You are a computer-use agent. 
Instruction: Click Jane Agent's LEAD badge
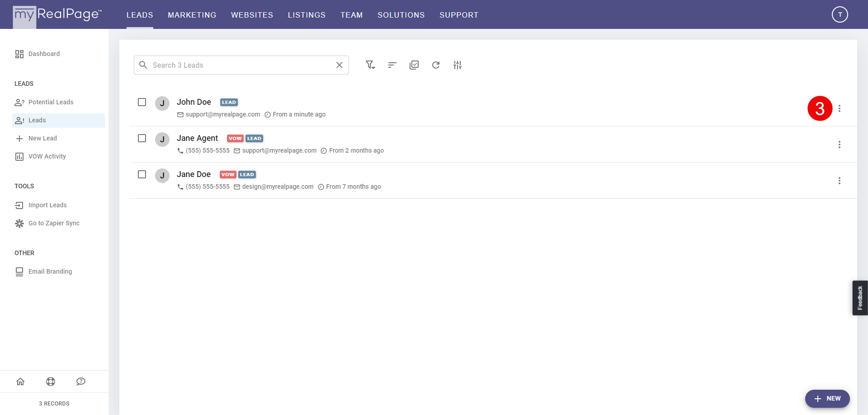click(254, 139)
